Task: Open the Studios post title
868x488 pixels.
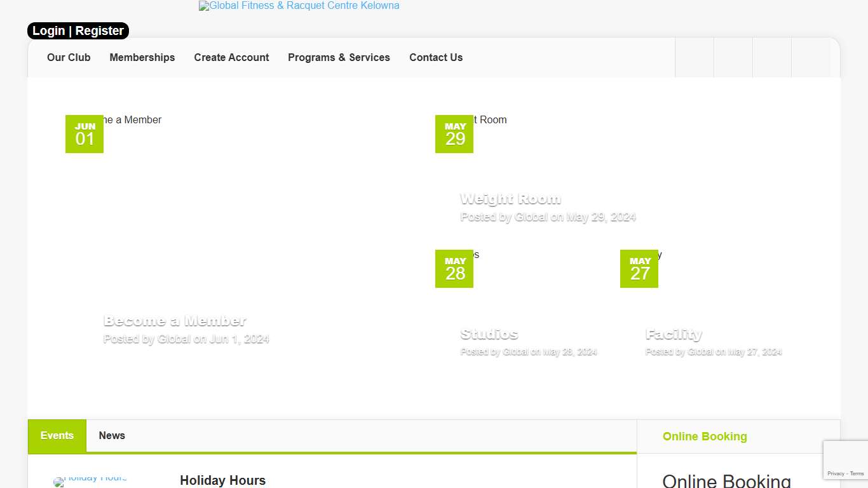Action: [x=489, y=334]
